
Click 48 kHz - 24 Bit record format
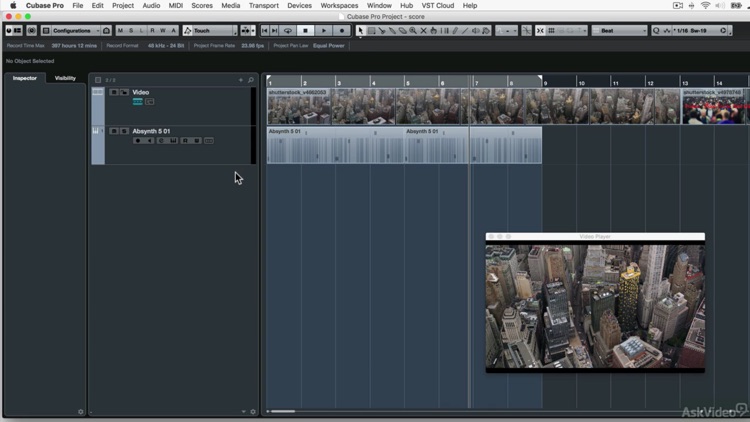click(x=166, y=45)
